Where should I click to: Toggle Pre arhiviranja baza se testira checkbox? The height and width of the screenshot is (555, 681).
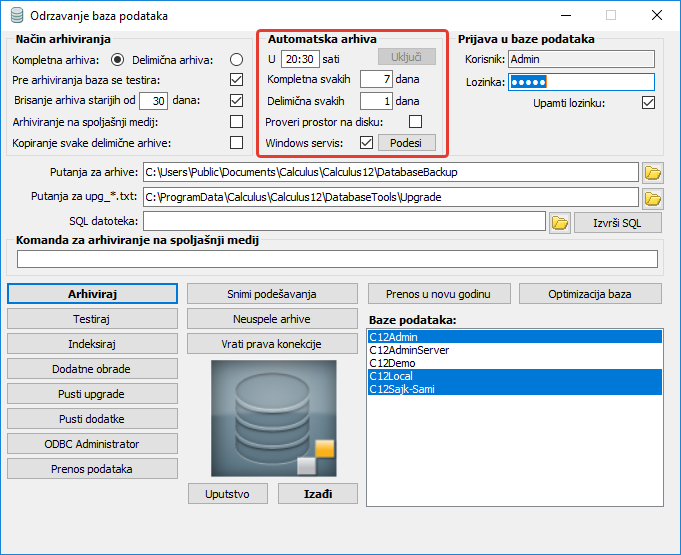pyautogui.click(x=236, y=80)
